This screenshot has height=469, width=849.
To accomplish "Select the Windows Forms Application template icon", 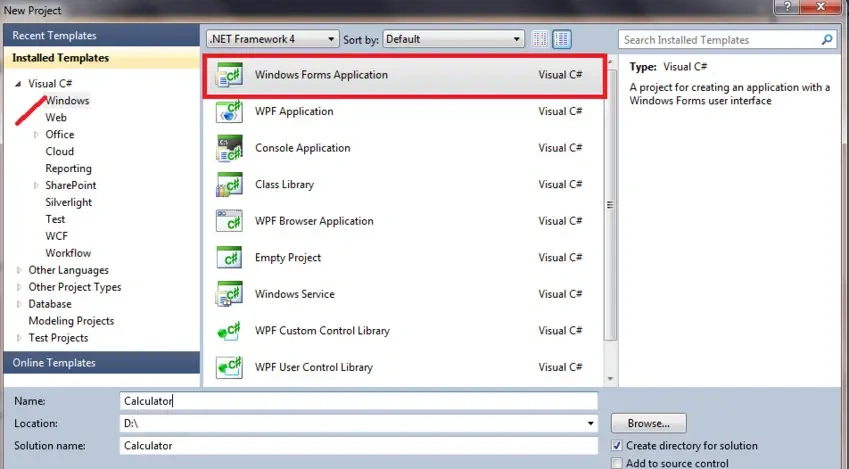I will [x=228, y=75].
